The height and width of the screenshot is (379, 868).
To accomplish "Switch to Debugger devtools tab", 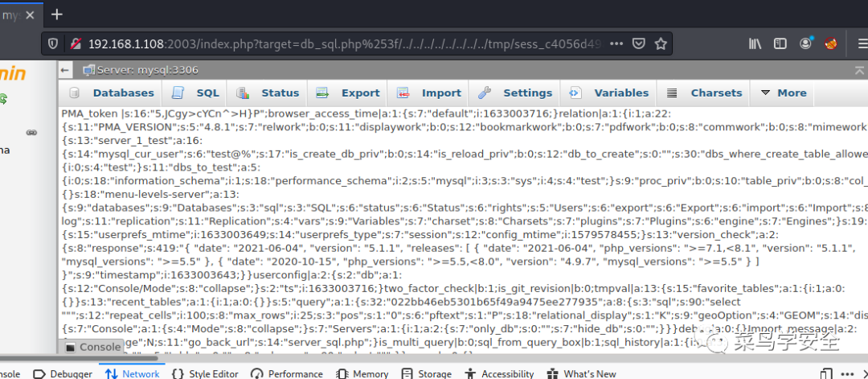I will (61, 374).
